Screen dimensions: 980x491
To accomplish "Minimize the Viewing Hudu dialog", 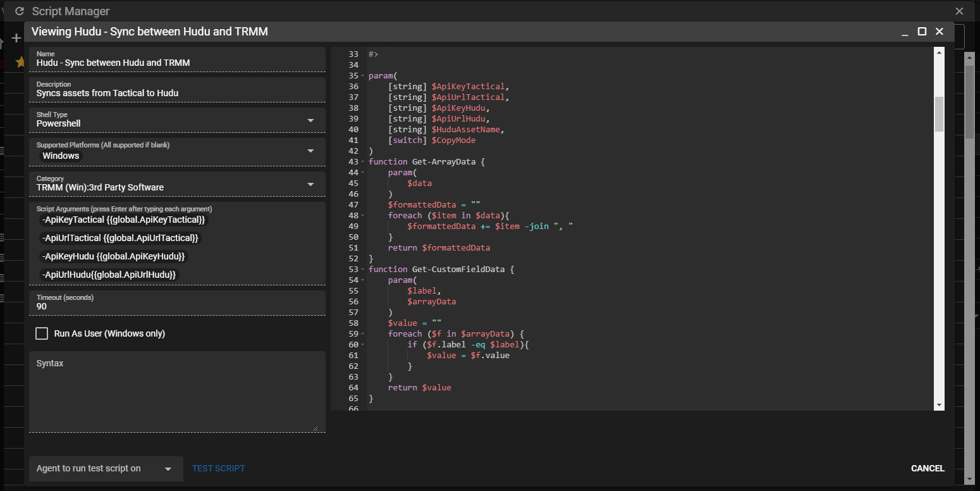I will (905, 32).
